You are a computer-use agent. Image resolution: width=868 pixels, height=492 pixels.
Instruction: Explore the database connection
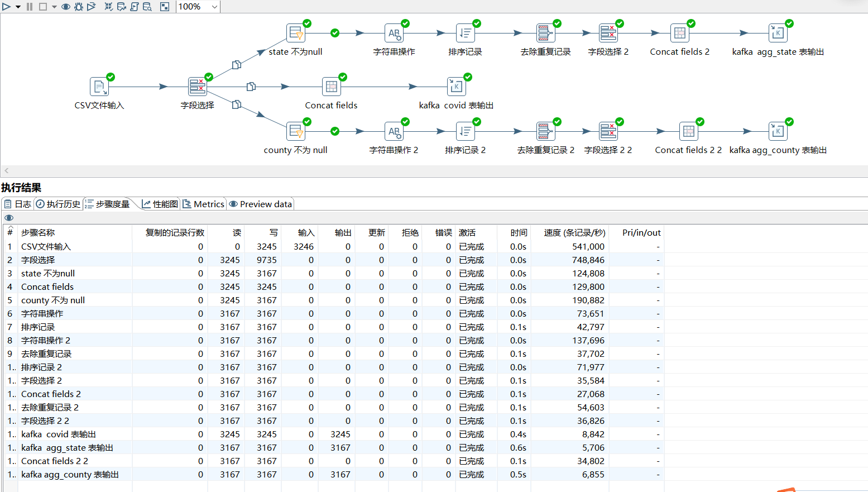[147, 7]
